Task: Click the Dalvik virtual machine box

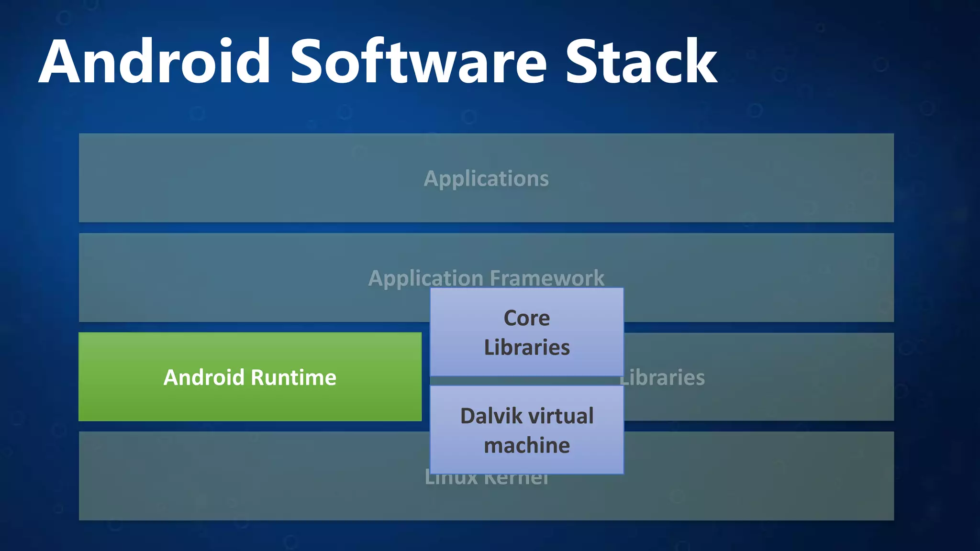Action: pos(527,430)
